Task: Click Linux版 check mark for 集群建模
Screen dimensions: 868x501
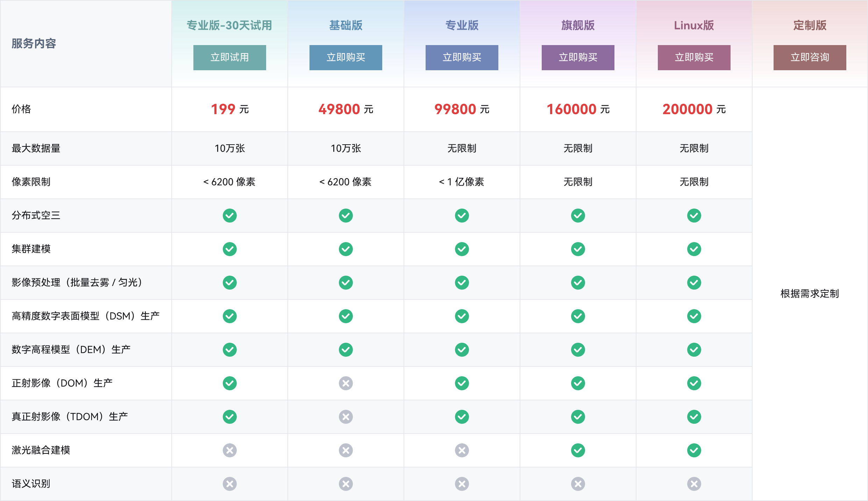Action: click(x=694, y=249)
